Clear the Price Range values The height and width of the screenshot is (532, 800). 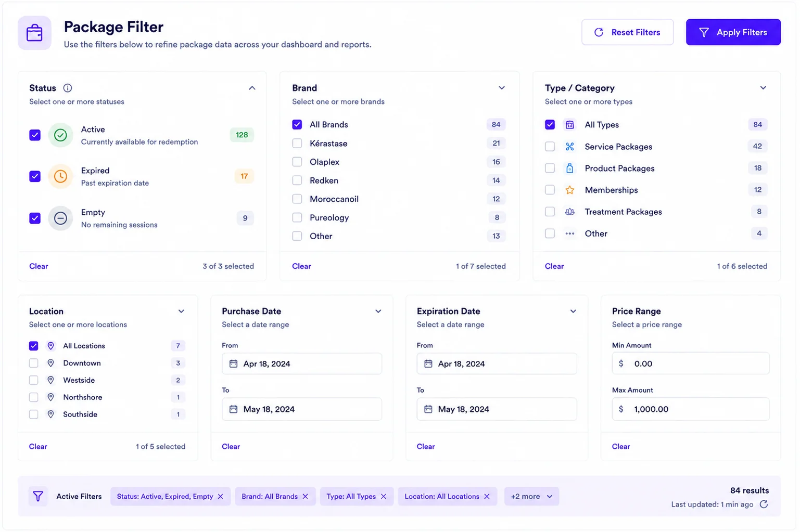[621, 447]
